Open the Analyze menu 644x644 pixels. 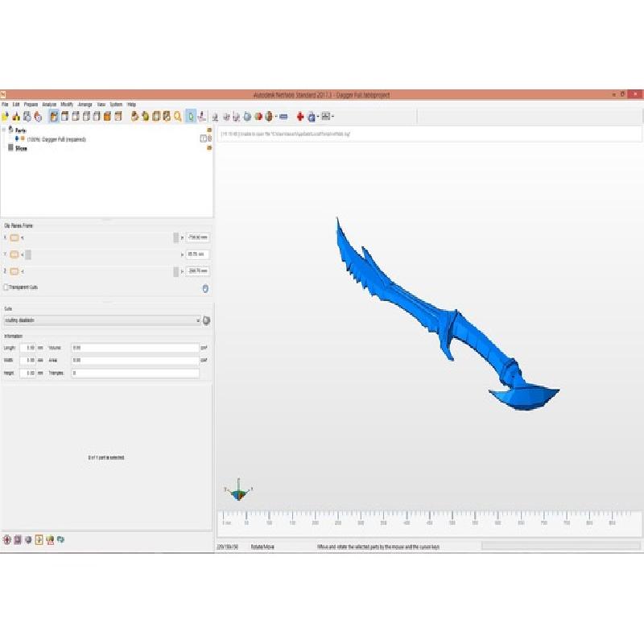point(49,105)
